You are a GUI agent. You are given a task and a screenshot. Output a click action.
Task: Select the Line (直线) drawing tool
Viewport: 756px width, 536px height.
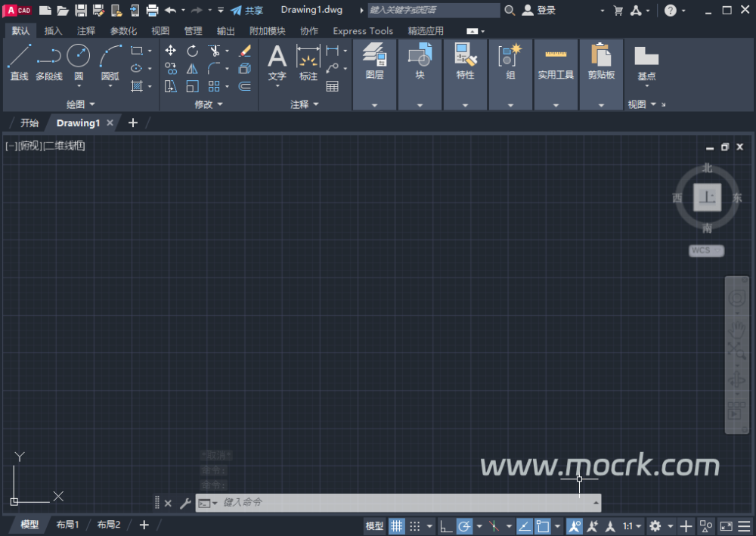coord(19,62)
